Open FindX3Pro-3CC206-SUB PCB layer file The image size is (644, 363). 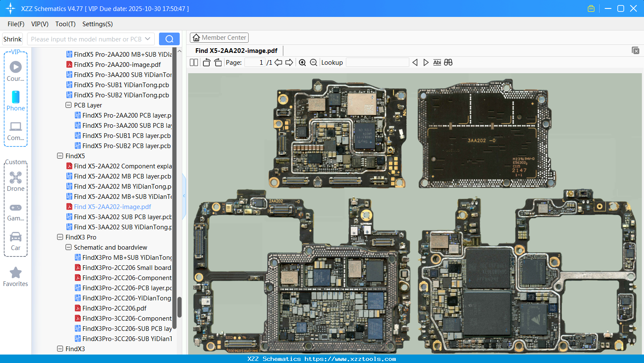click(123, 328)
